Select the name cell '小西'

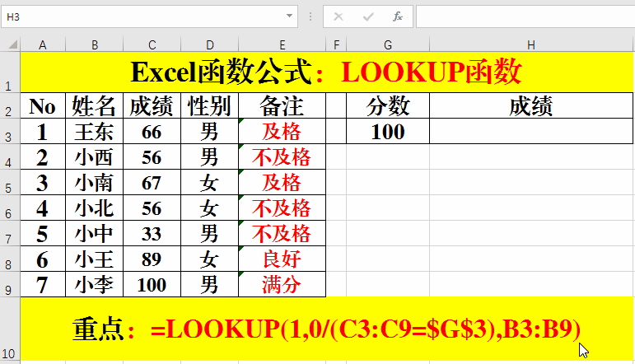click(x=95, y=156)
